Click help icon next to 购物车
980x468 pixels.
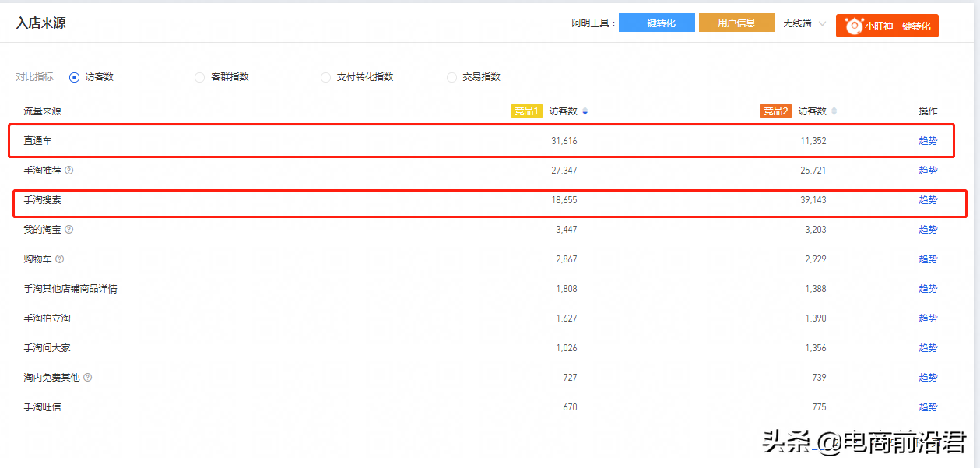(60, 259)
